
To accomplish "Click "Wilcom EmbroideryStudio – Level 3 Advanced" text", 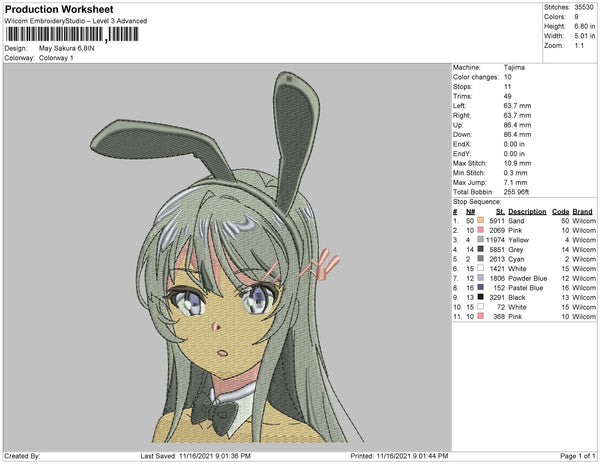I will pyautogui.click(x=76, y=21).
